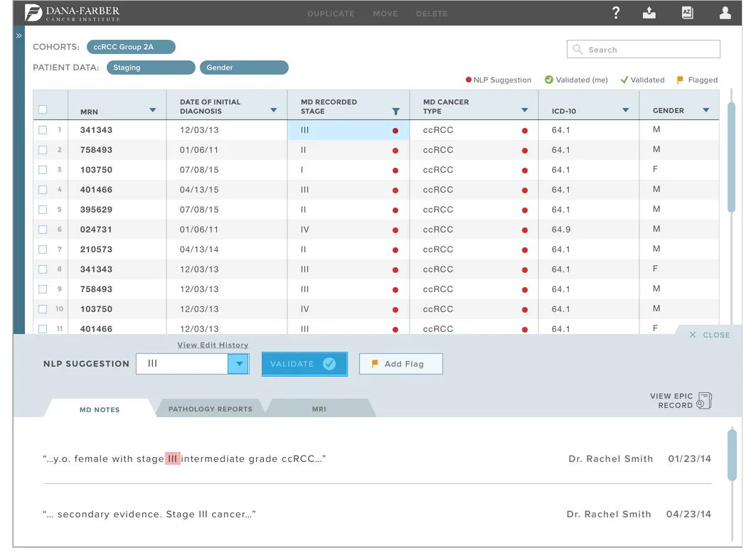Click into the Search input field
Screen dimensions: 756x560
click(x=643, y=49)
